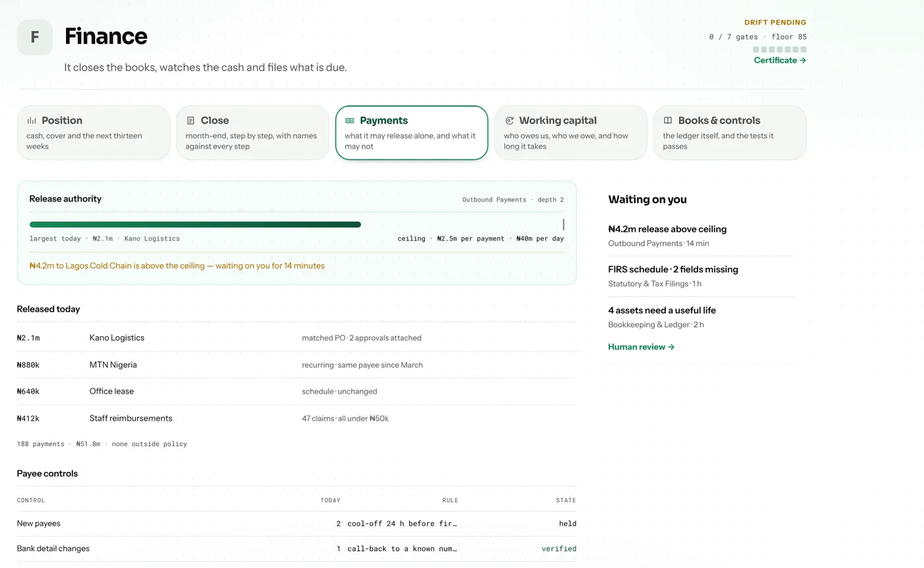Select the Working capital tab
This screenshot has height=568, width=924.
pyautogui.click(x=571, y=133)
